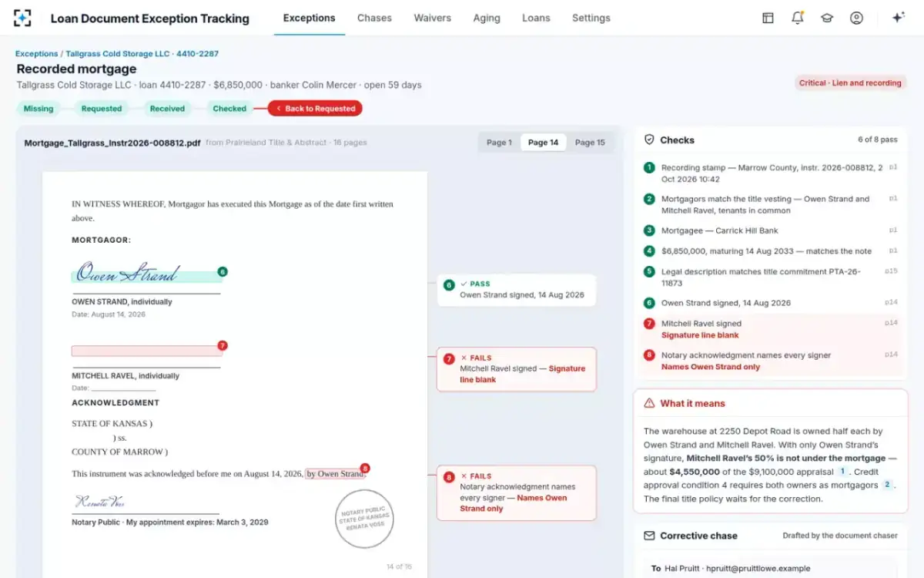Click the notary public seal stamp

click(x=364, y=519)
